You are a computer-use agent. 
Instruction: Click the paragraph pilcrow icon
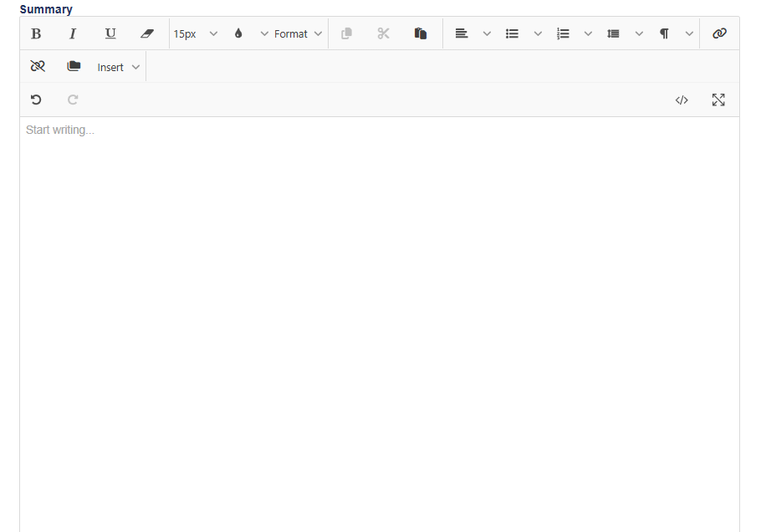pyautogui.click(x=664, y=33)
